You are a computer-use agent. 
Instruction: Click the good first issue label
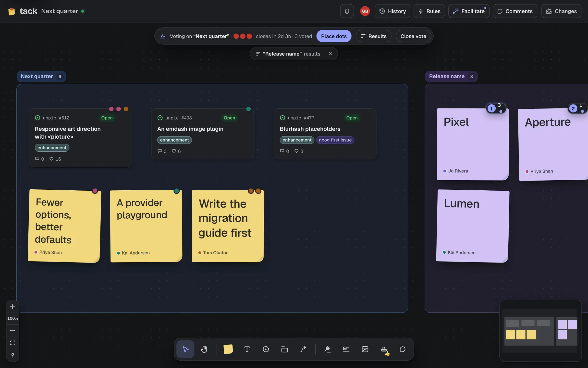335,140
